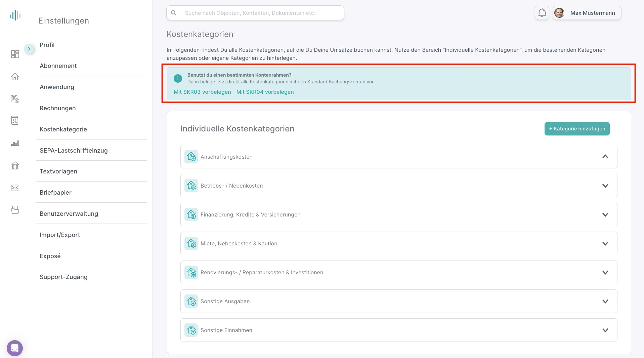This screenshot has height=358, width=644.
Task: Open the Briefpapier settings item
Action: click(x=91, y=193)
